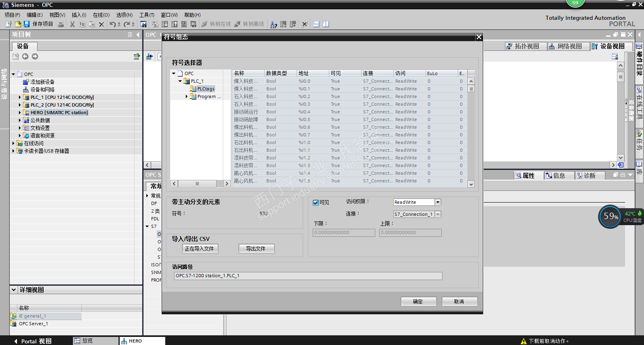
Task: Toggle the 可见 checkbox
Action: point(316,203)
